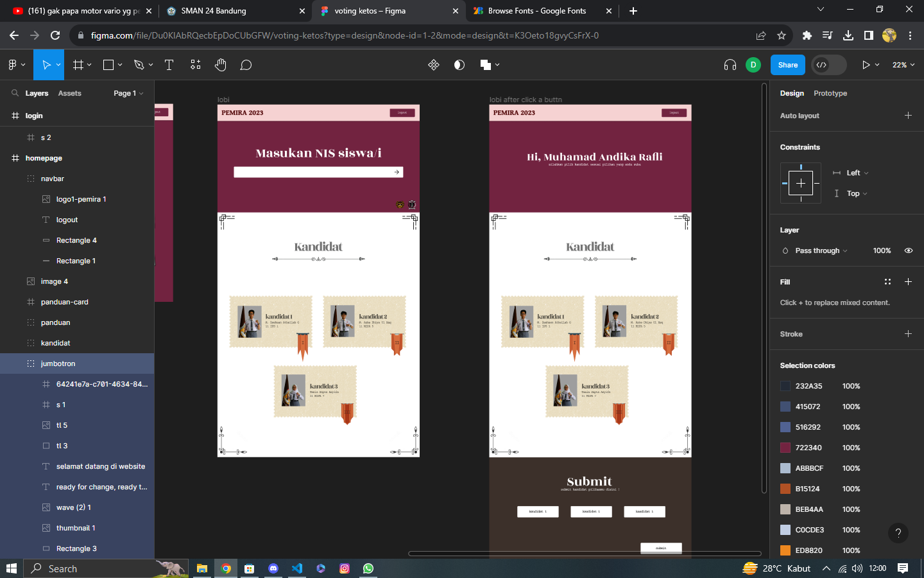Open the 22% zoom dropdown
The width and height of the screenshot is (924, 578).
[x=903, y=65]
